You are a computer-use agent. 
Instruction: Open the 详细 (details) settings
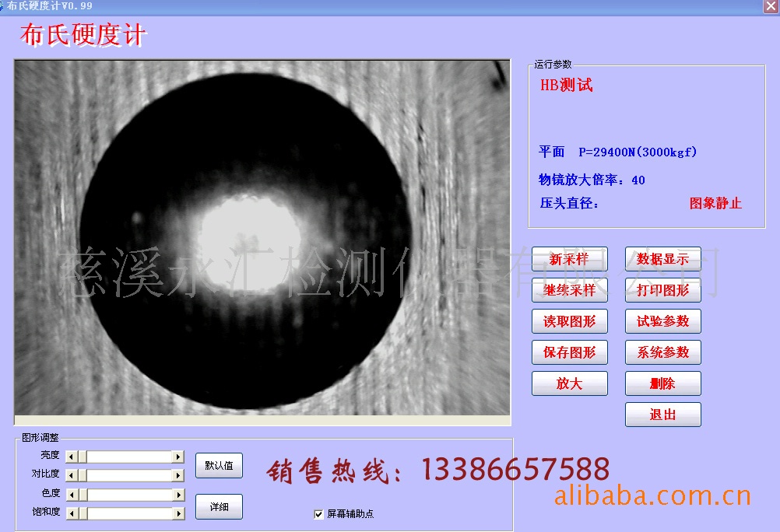tap(219, 506)
